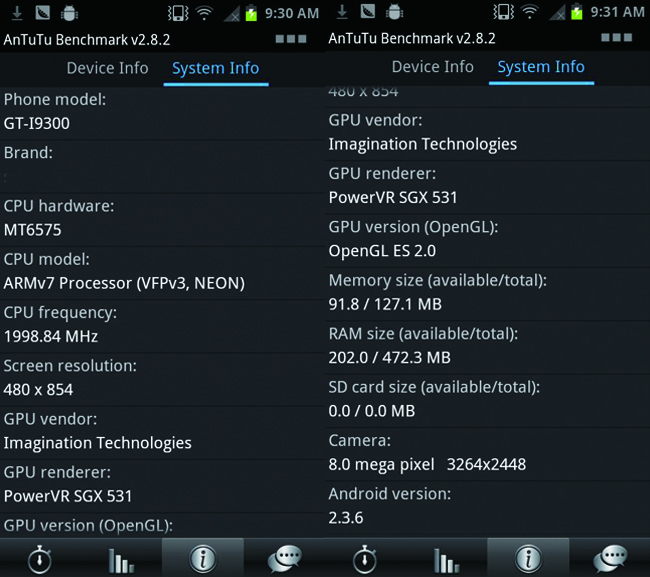Image resolution: width=650 pixels, height=577 pixels.
Task: Select the 8.0 mega pixel camera value
Action: coord(381,465)
